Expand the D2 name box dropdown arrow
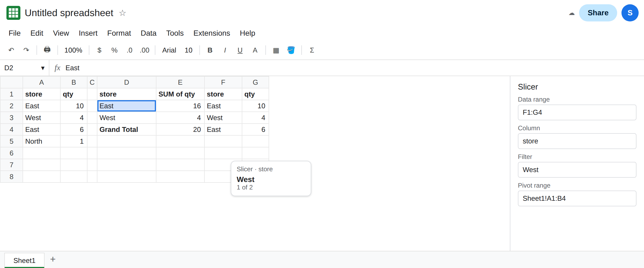This screenshot has height=268, width=644. click(x=43, y=68)
